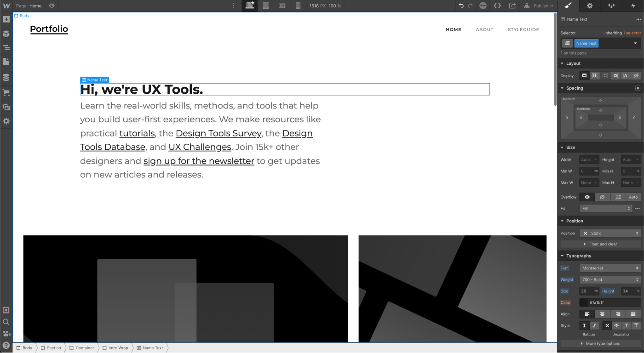Open the selector dropdown arrow
The height and width of the screenshot is (353, 644).
click(x=635, y=43)
